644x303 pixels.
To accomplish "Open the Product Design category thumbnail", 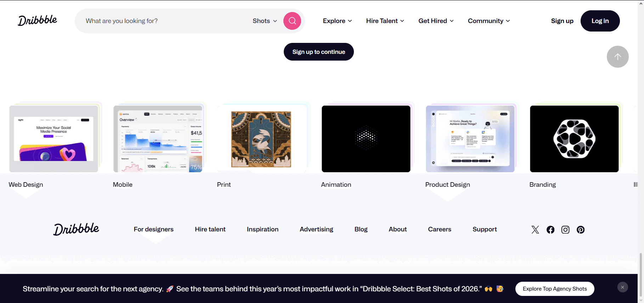I will coord(470,139).
